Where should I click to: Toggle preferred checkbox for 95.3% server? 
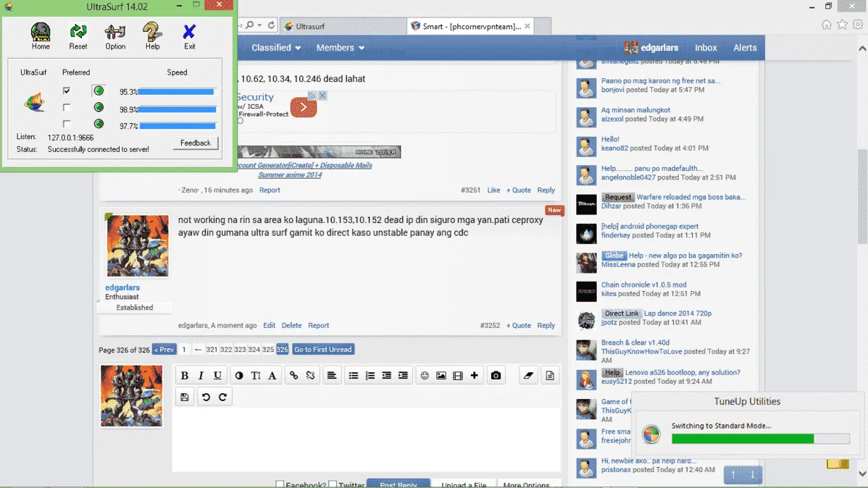tap(67, 91)
